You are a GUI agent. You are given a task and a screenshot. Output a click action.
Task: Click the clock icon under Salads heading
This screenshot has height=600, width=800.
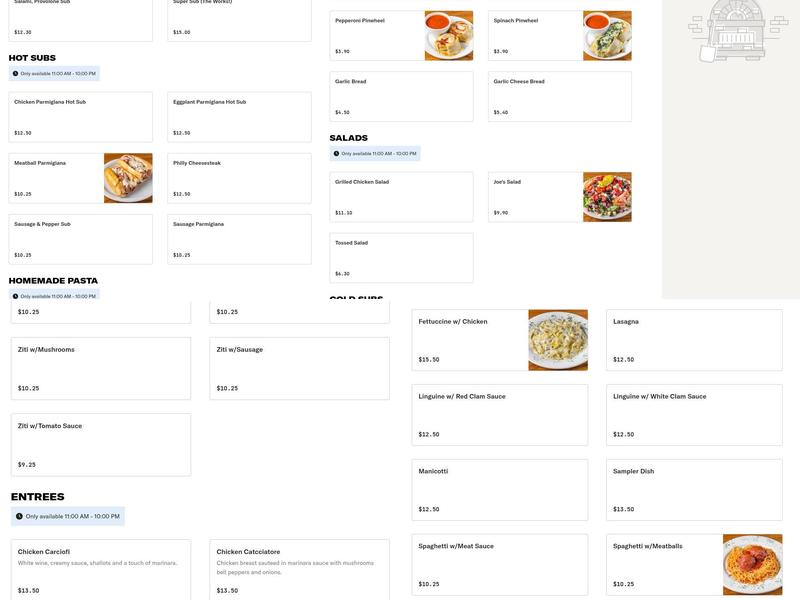tap(336, 154)
